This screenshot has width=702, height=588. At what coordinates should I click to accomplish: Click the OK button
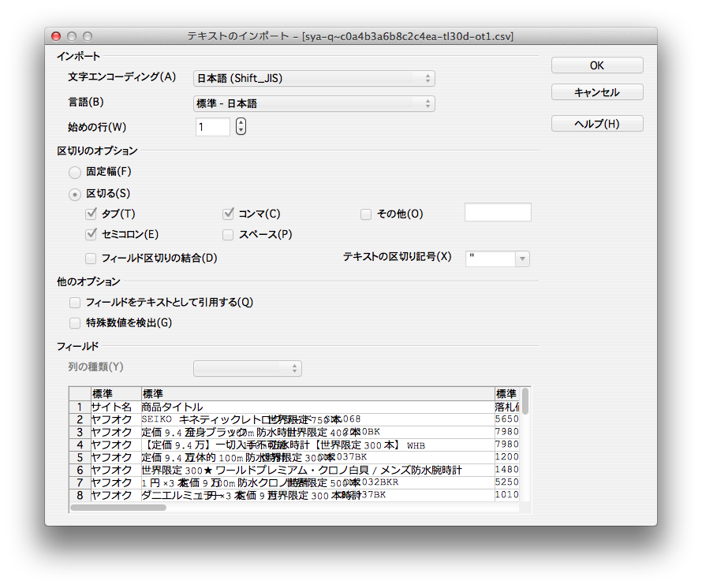[x=597, y=65]
